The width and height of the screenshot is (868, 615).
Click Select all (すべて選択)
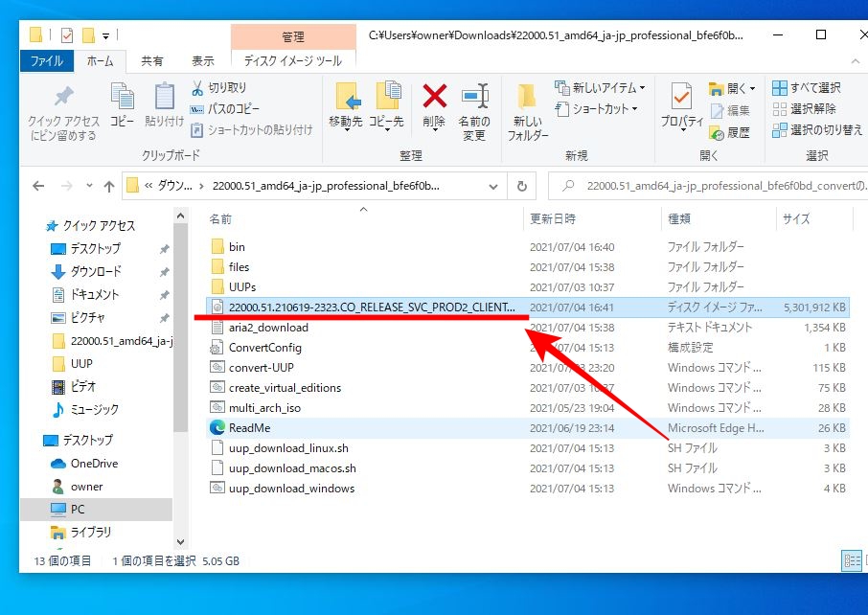tap(806, 87)
